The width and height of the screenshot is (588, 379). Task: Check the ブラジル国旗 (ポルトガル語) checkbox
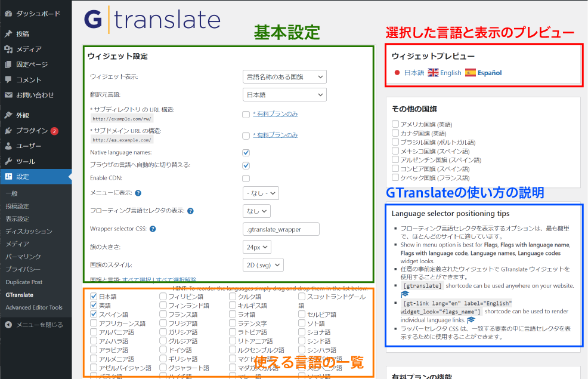coord(395,142)
